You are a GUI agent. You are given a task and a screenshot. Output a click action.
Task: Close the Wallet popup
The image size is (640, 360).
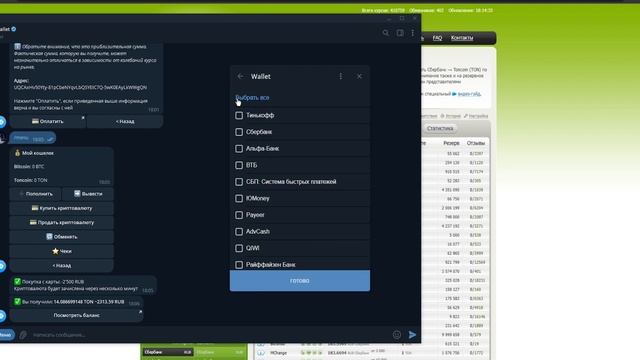point(359,76)
